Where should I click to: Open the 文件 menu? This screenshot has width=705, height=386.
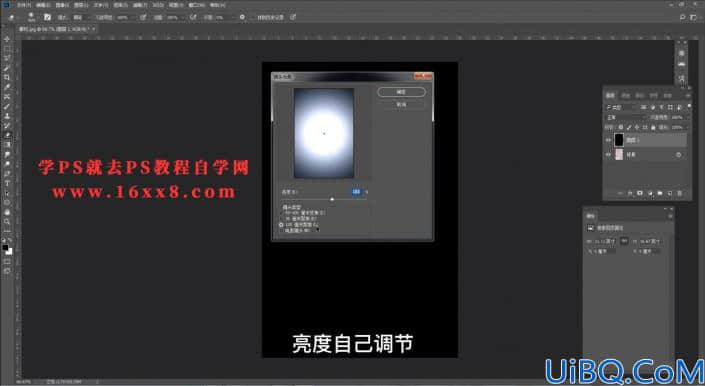(23, 5)
